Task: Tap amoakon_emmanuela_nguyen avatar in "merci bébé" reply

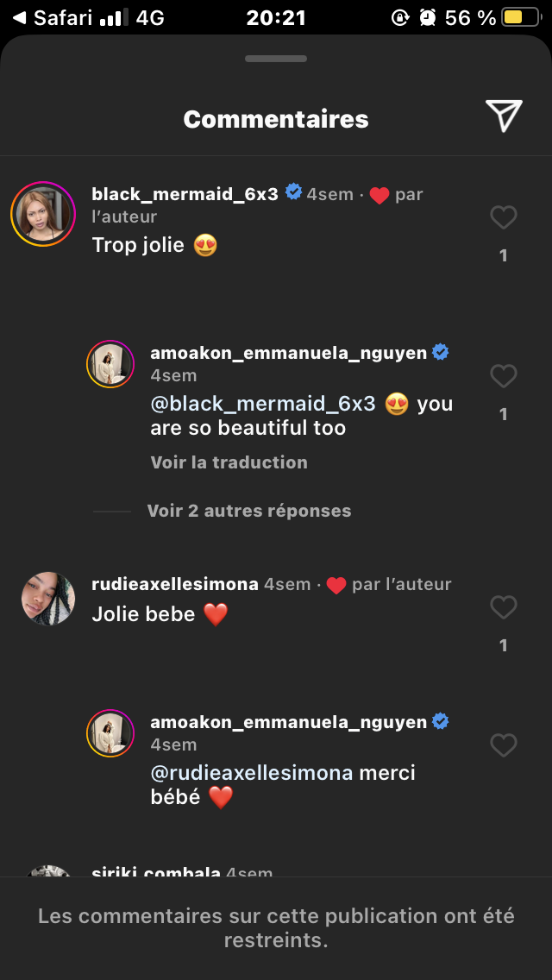Action: pos(110,733)
